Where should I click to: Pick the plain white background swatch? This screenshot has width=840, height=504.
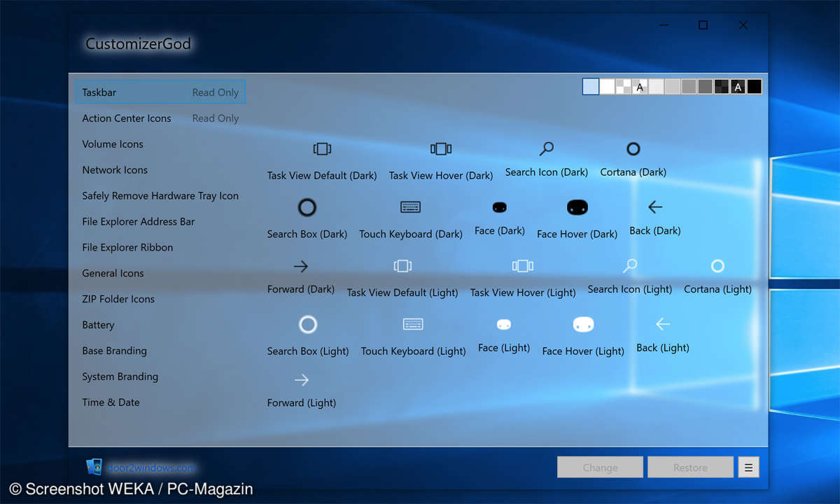(x=607, y=87)
